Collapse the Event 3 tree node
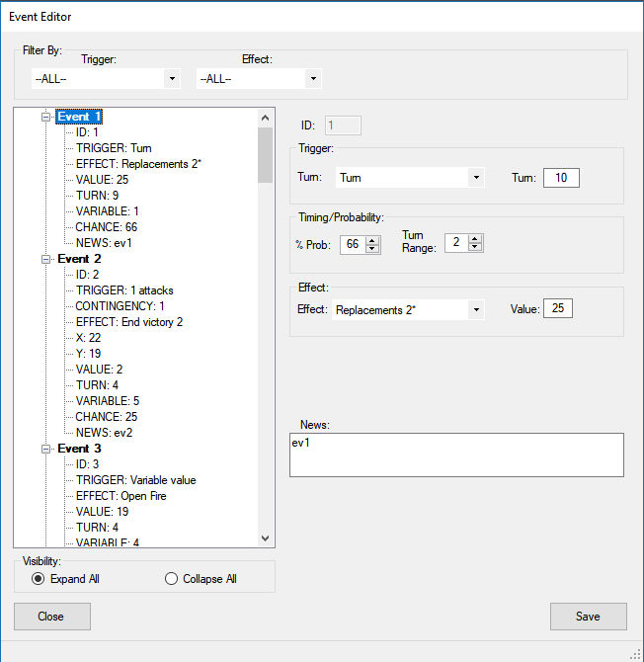 [44, 449]
